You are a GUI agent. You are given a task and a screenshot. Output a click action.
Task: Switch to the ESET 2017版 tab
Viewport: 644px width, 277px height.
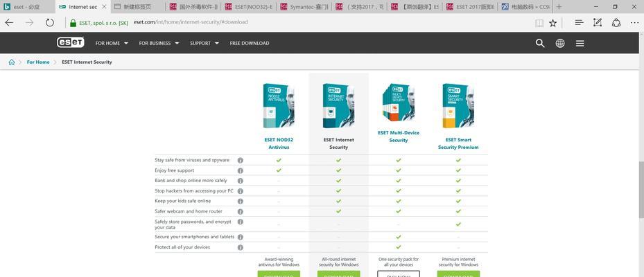coord(471,7)
